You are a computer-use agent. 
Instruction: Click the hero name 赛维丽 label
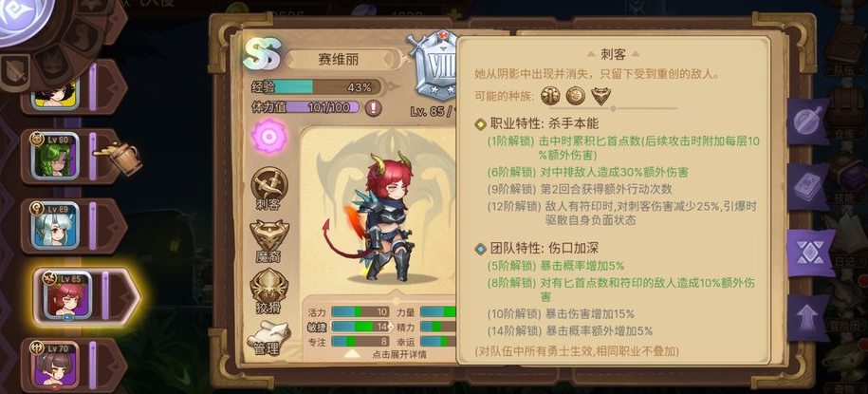point(338,60)
